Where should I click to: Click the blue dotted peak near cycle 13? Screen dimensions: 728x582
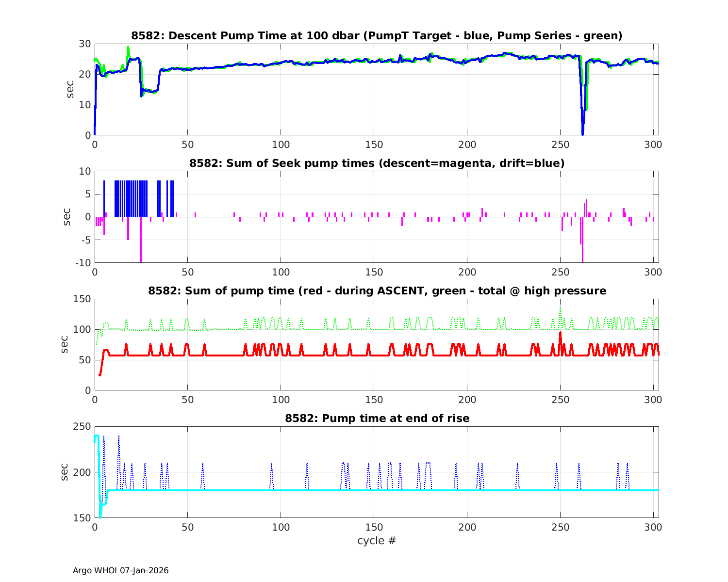point(118,437)
